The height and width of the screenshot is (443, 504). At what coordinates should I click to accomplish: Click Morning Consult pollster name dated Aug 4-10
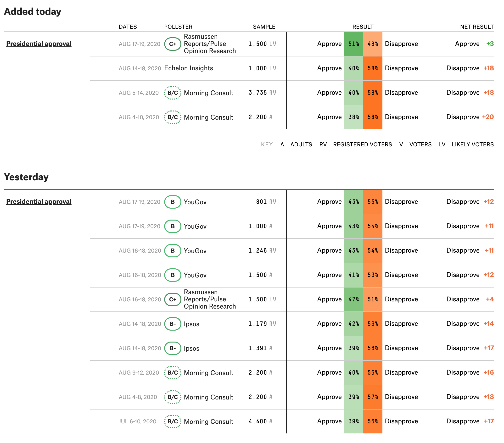[209, 117]
